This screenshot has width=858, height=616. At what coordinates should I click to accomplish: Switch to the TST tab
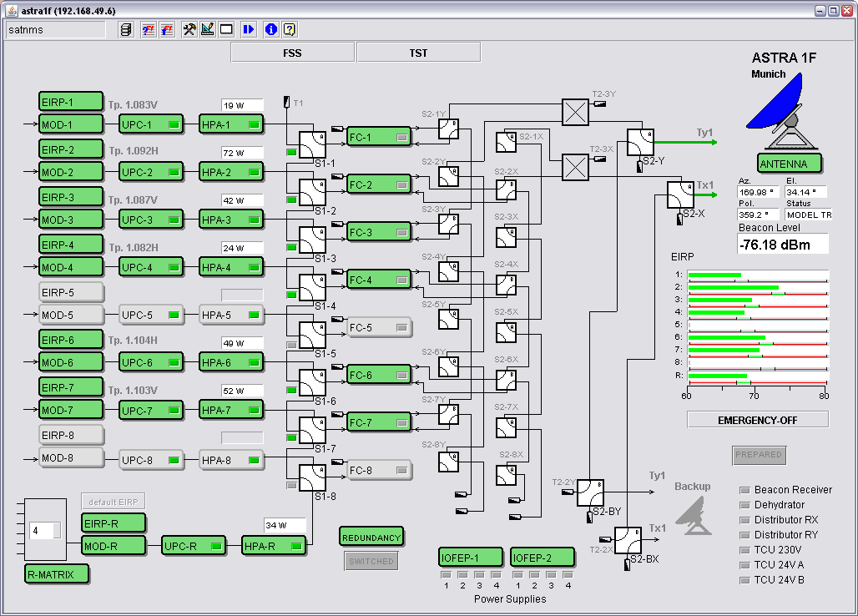(x=418, y=51)
